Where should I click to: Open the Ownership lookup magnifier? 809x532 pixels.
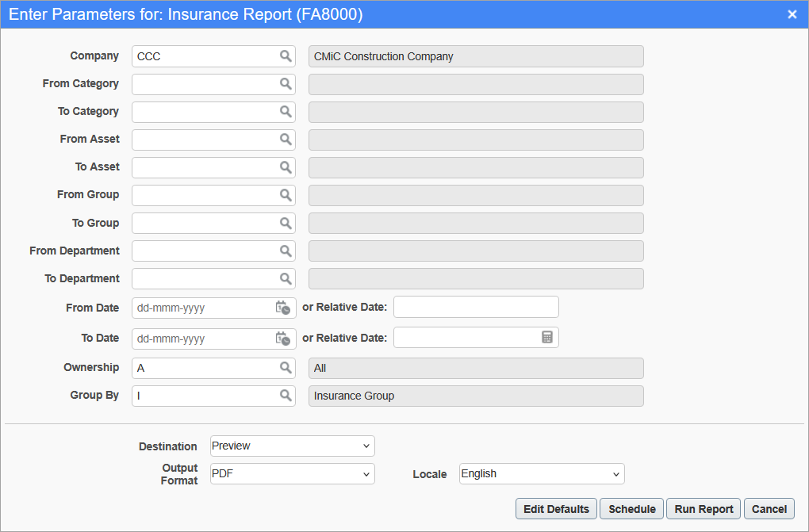pyautogui.click(x=285, y=368)
